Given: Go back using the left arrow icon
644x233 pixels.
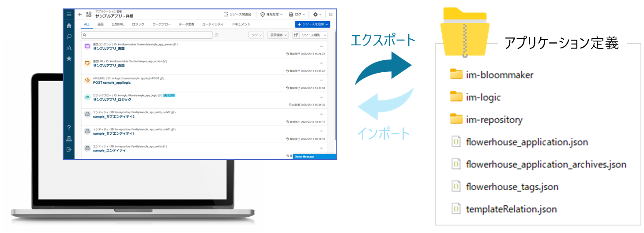Looking at the screenshot, I should coord(80,14).
